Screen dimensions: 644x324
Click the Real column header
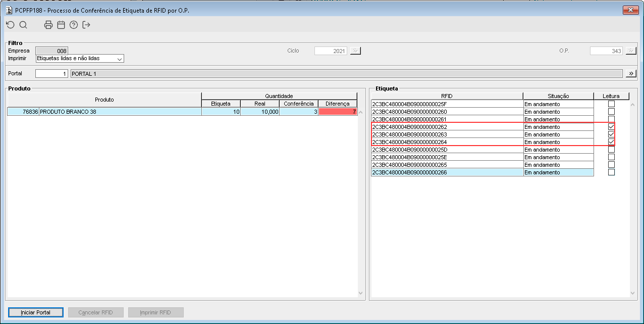click(x=259, y=104)
